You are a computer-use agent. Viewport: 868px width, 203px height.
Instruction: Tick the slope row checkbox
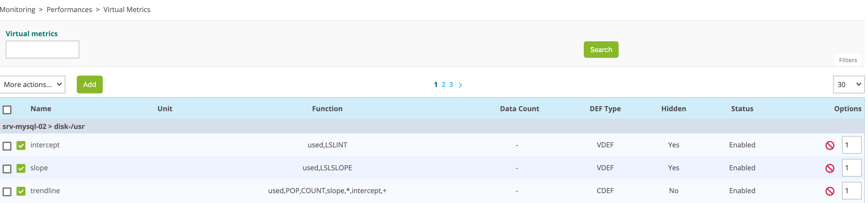tap(7, 169)
